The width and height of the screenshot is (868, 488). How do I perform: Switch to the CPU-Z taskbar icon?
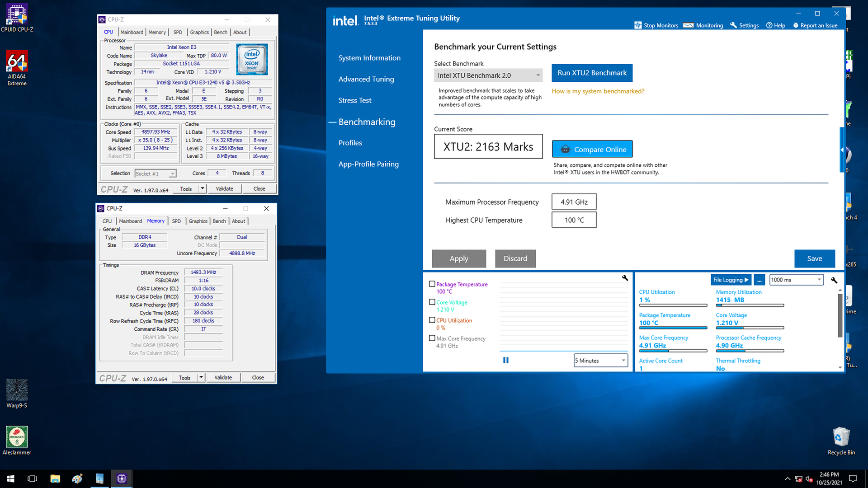[x=122, y=479]
